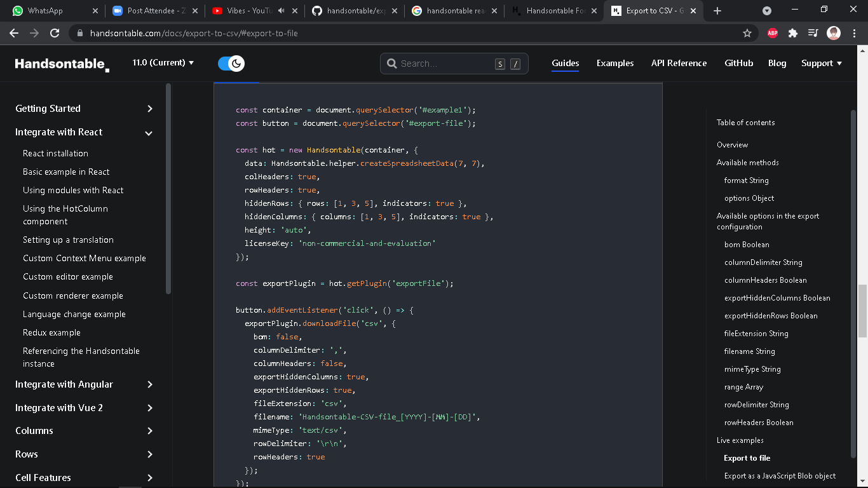Jump to columnHeaders Boolean entry
The image size is (868, 488).
(766, 280)
